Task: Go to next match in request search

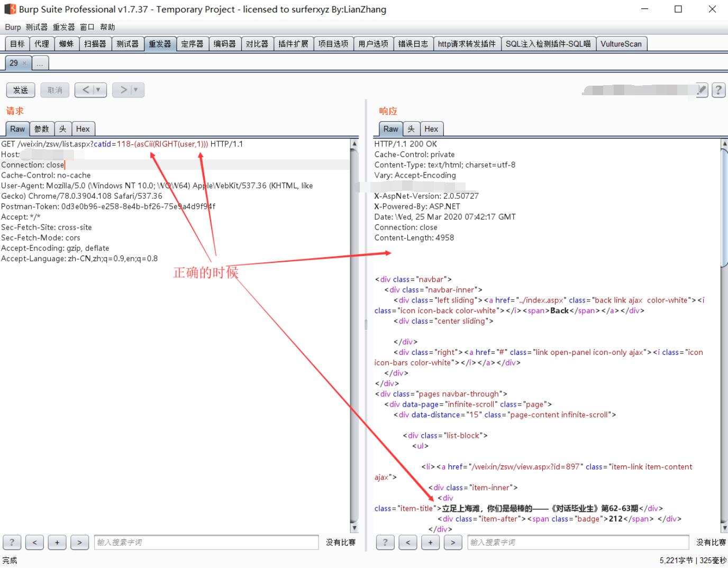Action: tap(79, 542)
